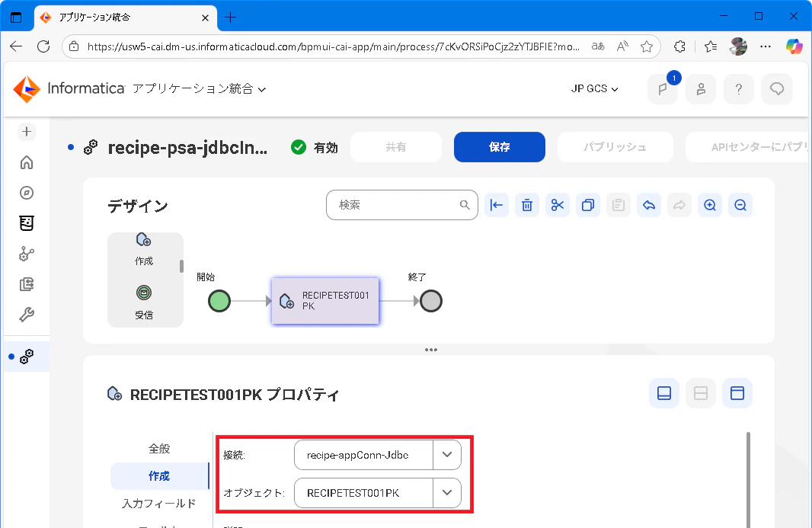Click the Redo arrow icon
The height and width of the screenshot is (528, 812).
[679, 205]
